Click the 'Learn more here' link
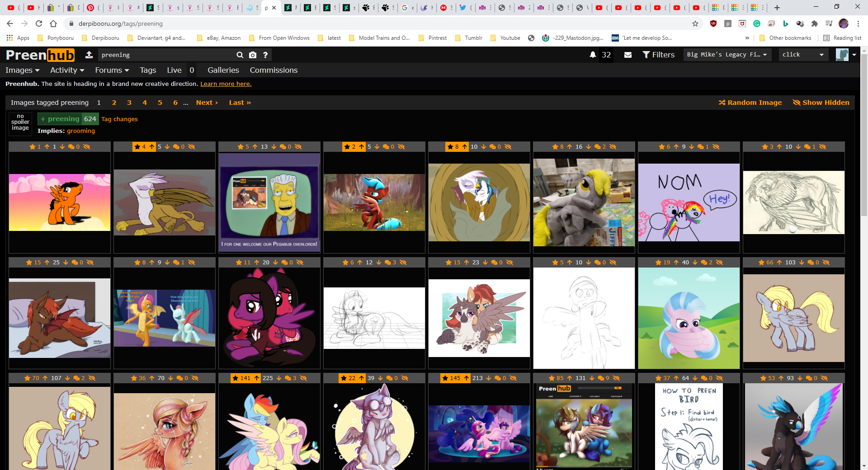 click(x=226, y=84)
